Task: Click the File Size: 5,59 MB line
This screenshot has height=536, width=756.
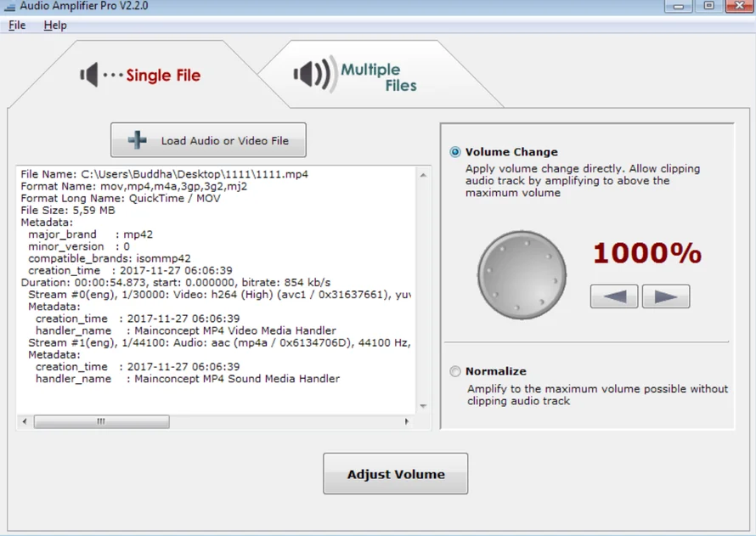Action: [x=68, y=210]
